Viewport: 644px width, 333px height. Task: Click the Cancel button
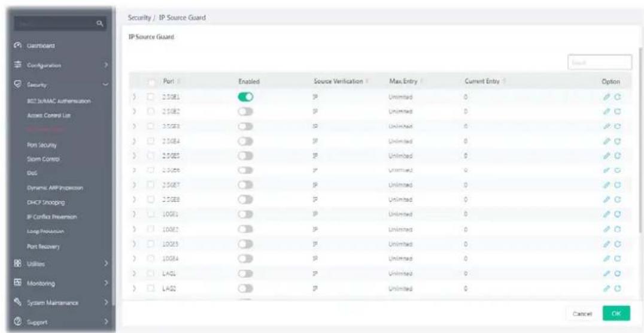(x=582, y=314)
